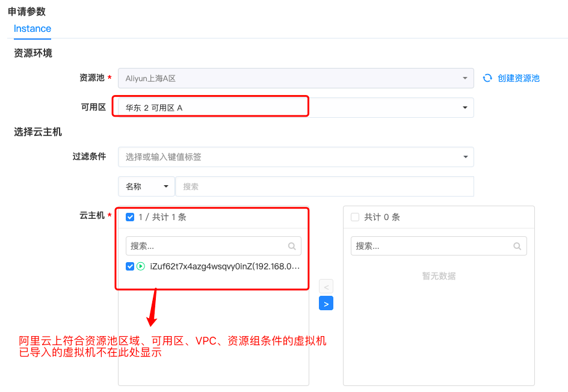This screenshot has height=392, width=568.
Task: Click the 搜索 text box next to 名称
Action: (x=325, y=186)
